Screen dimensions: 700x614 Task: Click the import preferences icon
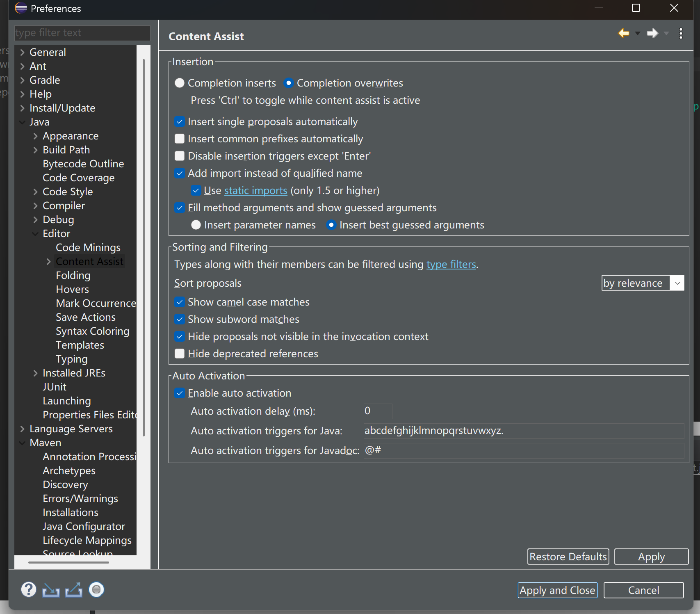[51, 590]
